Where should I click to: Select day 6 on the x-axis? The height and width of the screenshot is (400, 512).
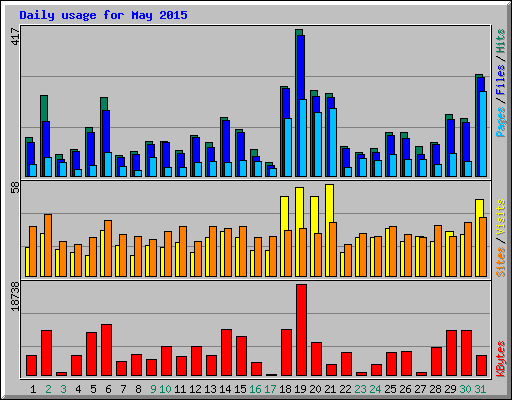click(108, 389)
